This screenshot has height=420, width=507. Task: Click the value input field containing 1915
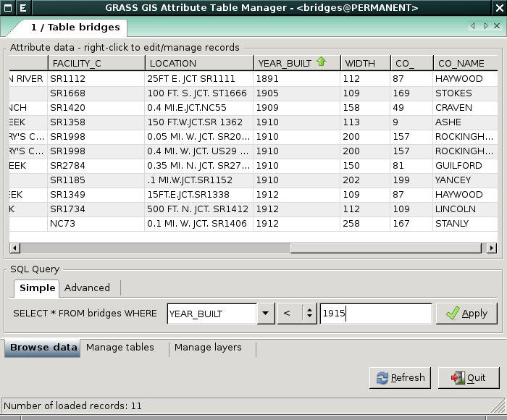pos(376,314)
